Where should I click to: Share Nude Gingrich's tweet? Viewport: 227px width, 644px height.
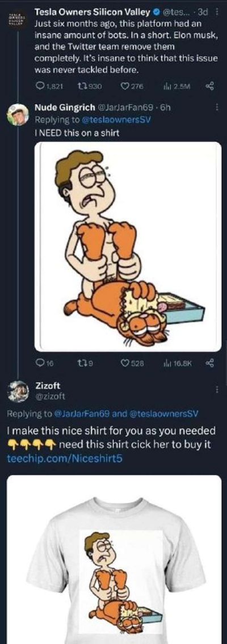pyautogui.click(x=212, y=363)
